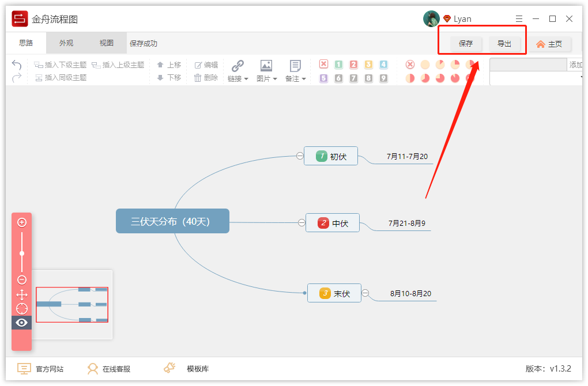Apply priority 4 blue icon

[383, 65]
